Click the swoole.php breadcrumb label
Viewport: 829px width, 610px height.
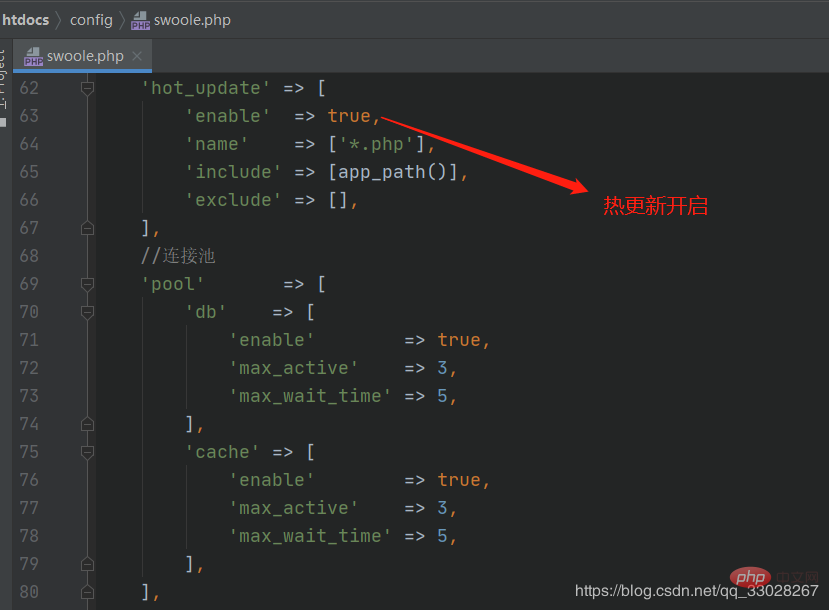(192, 20)
